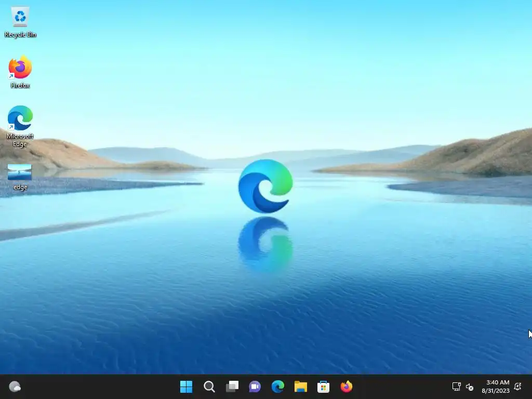
Task: Open network status tray icon
Action: (456, 387)
